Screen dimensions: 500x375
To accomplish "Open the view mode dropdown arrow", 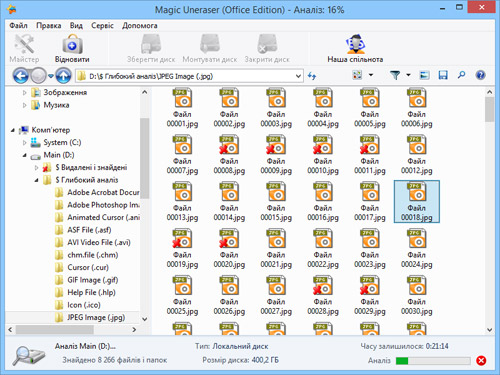I will [371, 75].
